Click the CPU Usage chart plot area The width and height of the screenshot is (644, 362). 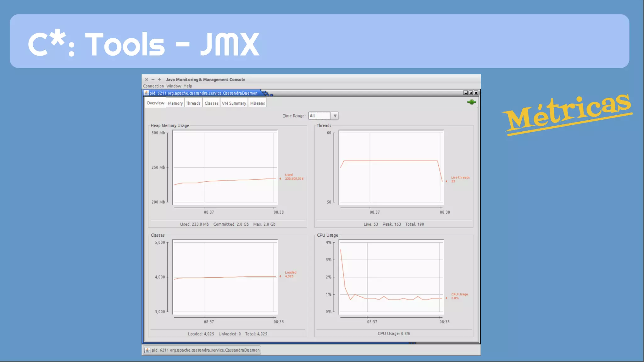click(391, 277)
